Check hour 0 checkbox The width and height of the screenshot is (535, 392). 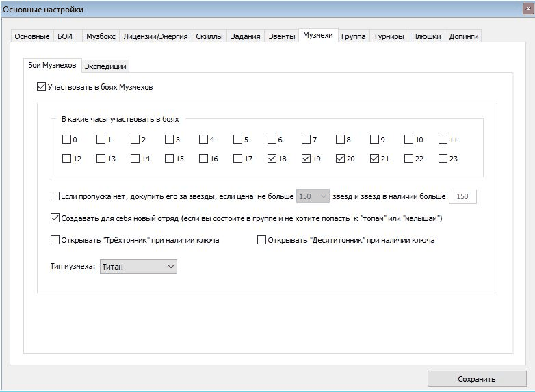coord(66,139)
